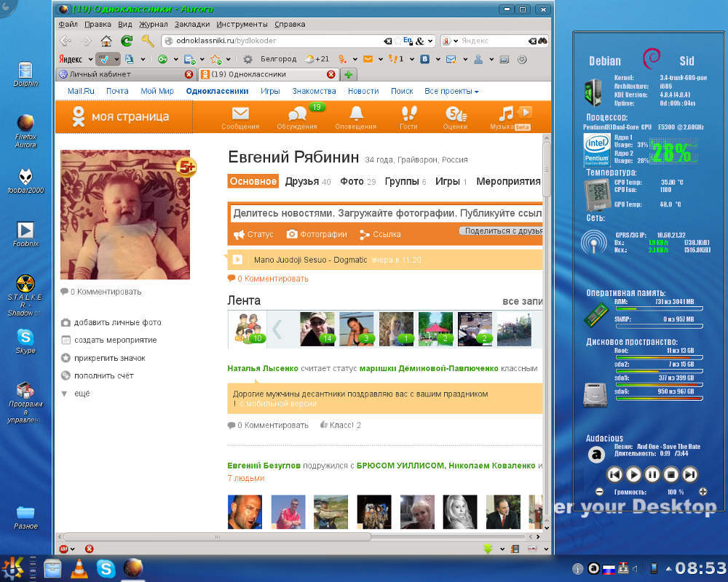Viewport: 728px width, 582px height.
Task: Show hidden tray icons arrow
Action: point(668,568)
